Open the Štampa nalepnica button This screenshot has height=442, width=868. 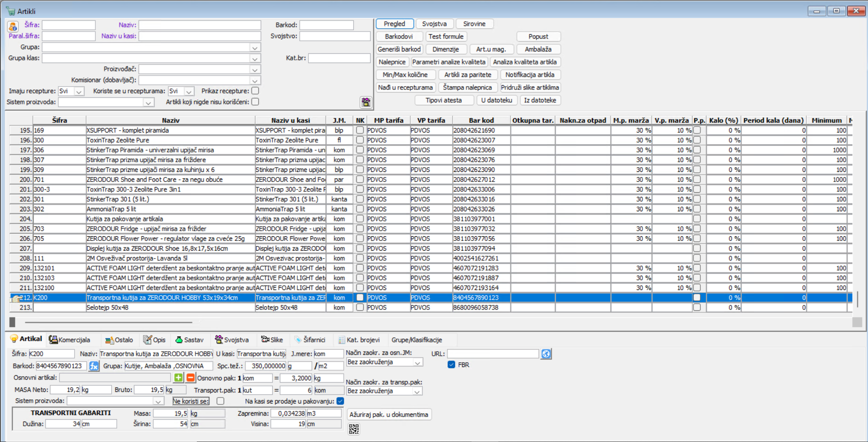click(467, 87)
